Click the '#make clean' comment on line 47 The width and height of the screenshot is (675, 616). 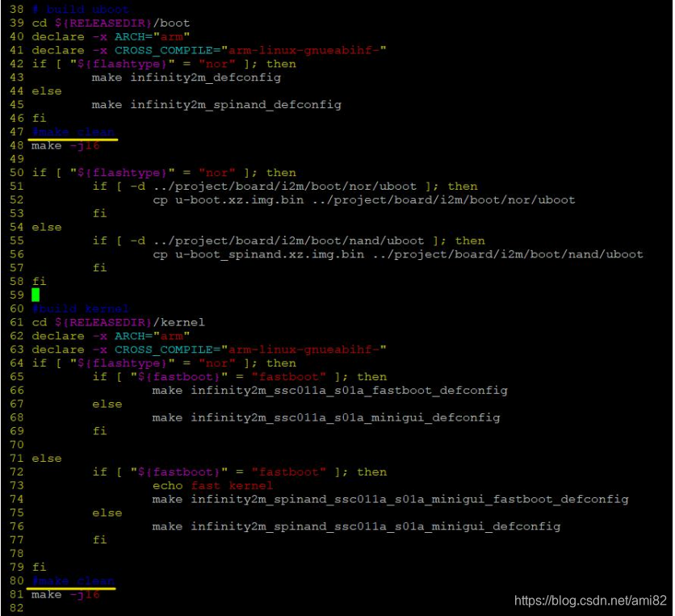click(73, 132)
